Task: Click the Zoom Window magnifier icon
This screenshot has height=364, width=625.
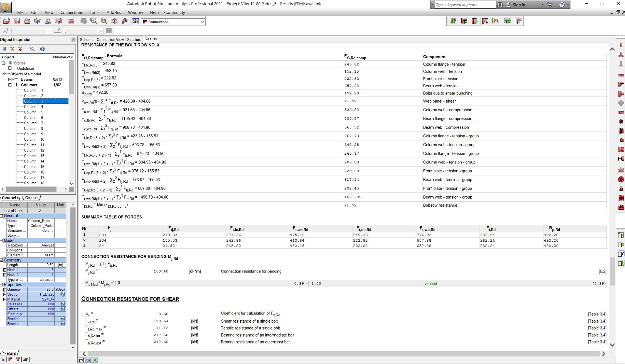Action: tap(94, 21)
